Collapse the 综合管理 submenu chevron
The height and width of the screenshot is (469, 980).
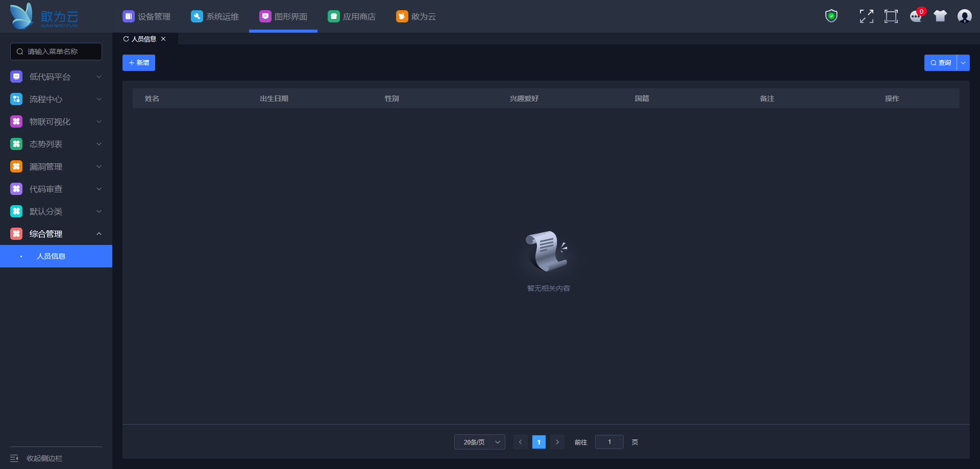[x=99, y=234]
